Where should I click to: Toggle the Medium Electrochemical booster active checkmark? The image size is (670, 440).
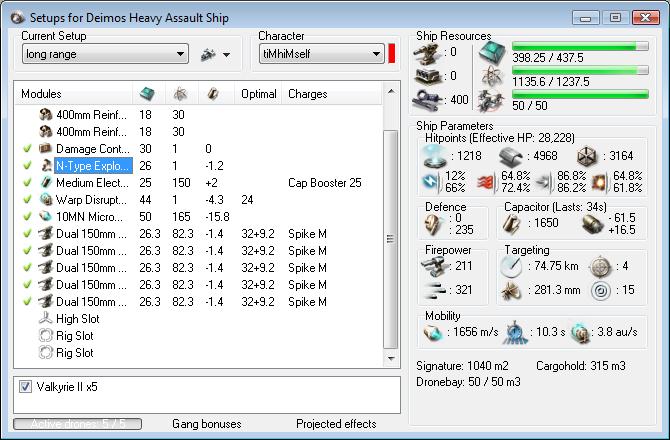pyautogui.click(x=27, y=182)
